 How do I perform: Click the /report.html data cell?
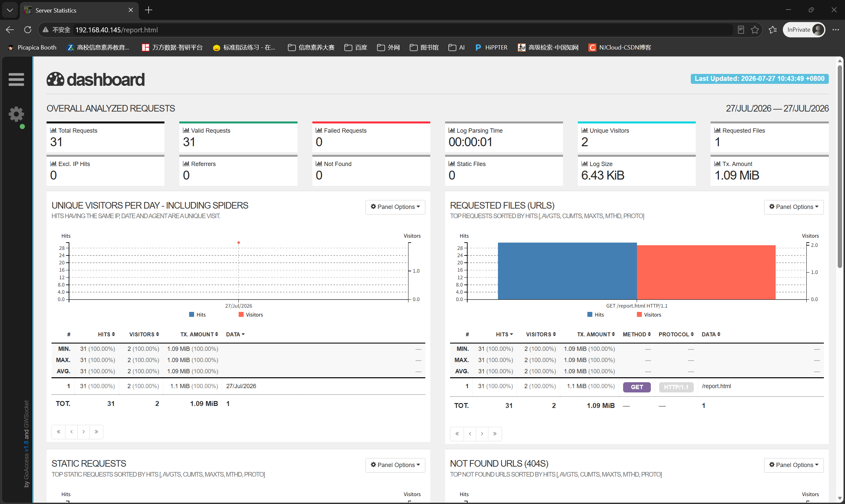pos(716,386)
